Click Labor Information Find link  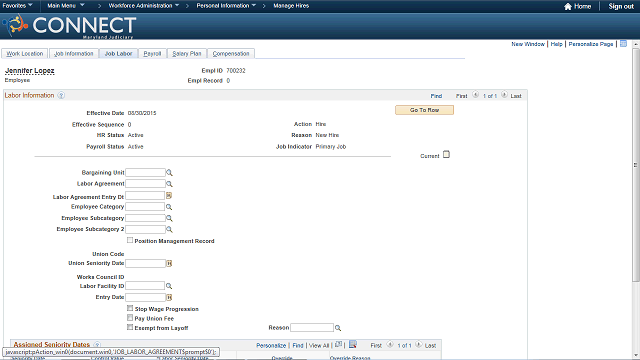436,96
